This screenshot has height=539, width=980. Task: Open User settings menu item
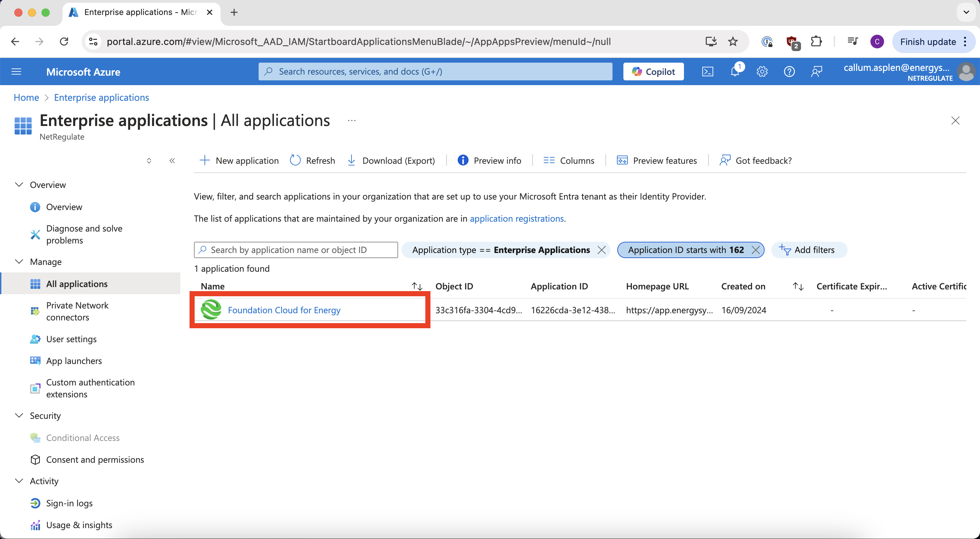coord(71,339)
